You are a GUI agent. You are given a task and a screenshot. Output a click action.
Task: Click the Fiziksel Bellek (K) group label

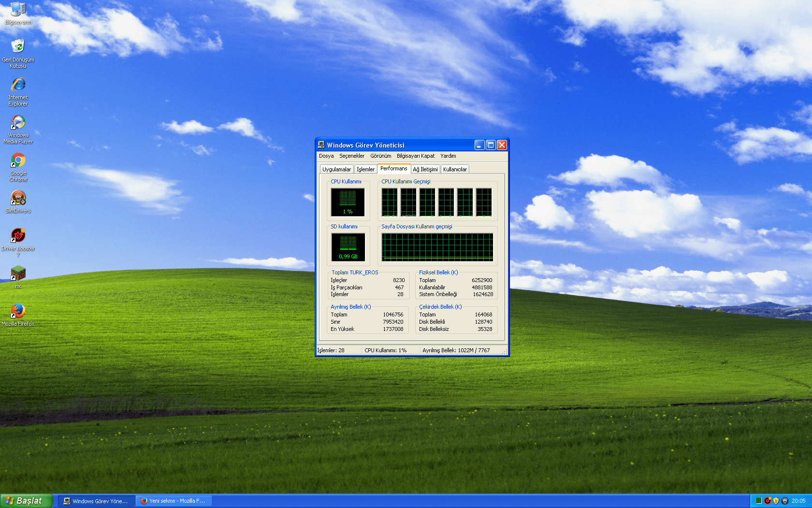click(438, 272)
